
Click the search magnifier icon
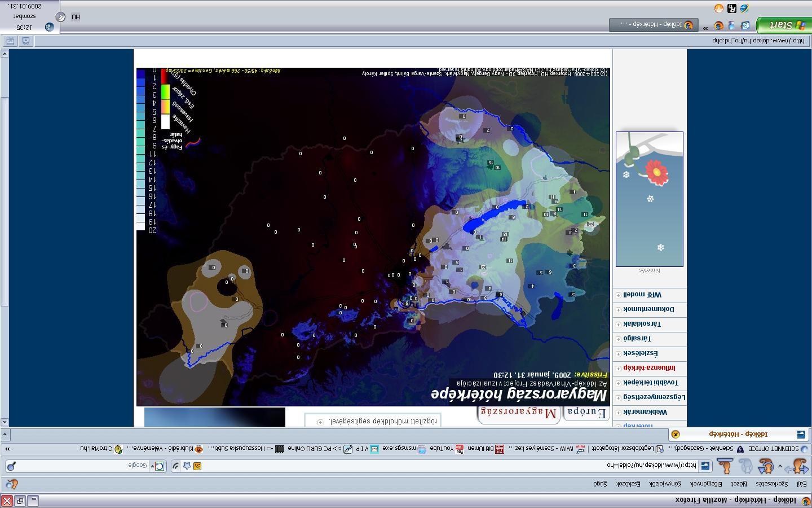[x=11, y=466]
